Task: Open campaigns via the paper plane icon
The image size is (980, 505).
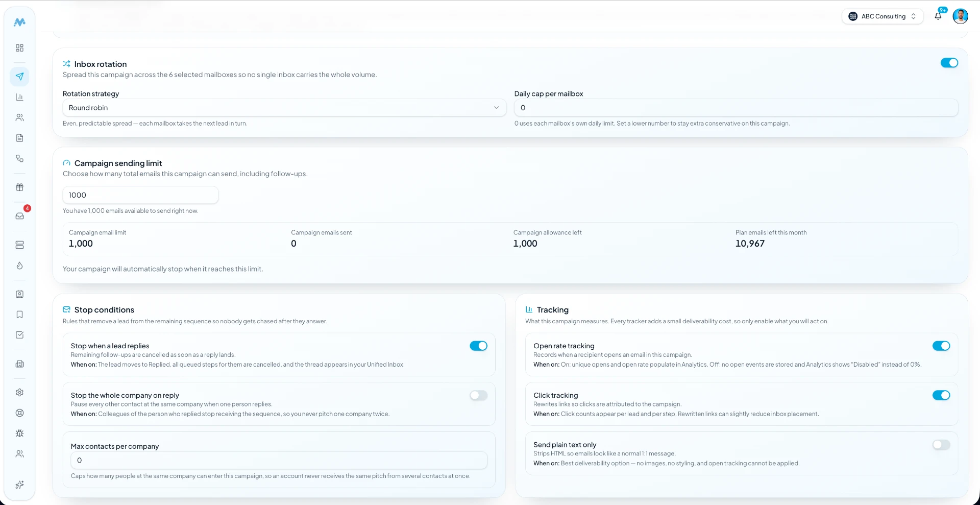Action: point(19,77)
